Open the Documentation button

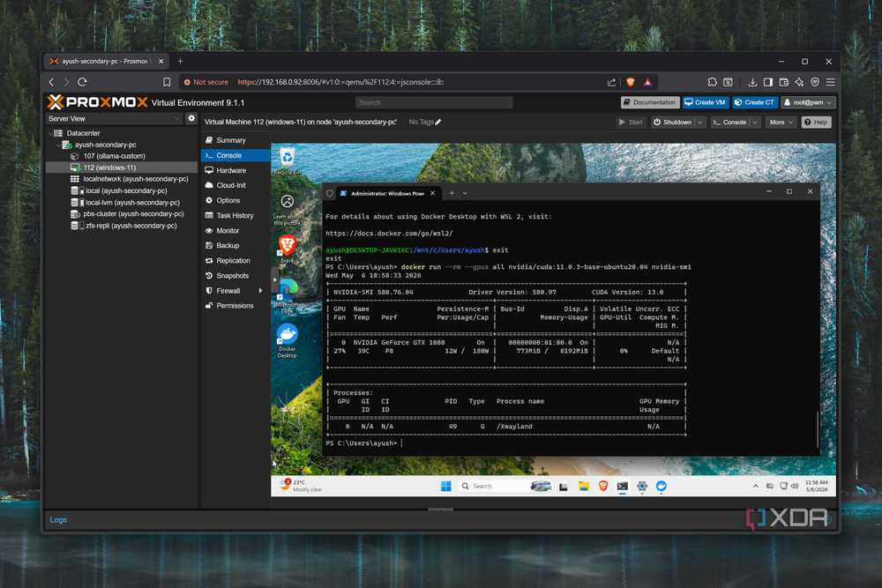click(650, 102)
